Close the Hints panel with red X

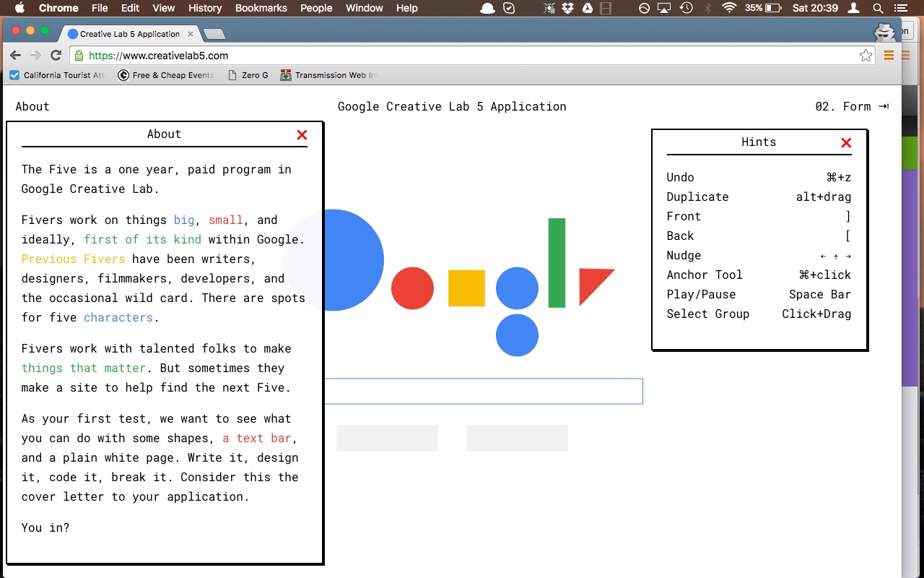pyautogui.click(x=846, y=143)
